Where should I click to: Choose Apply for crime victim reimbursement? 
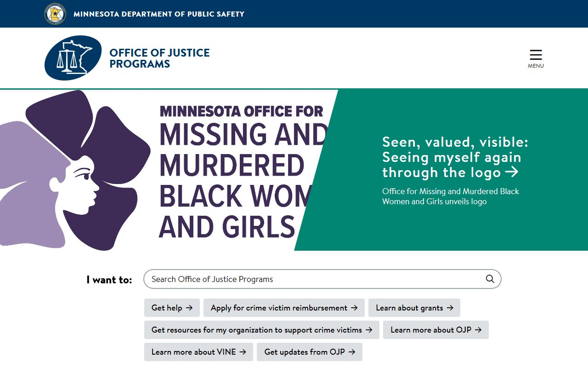click(284, 308)
